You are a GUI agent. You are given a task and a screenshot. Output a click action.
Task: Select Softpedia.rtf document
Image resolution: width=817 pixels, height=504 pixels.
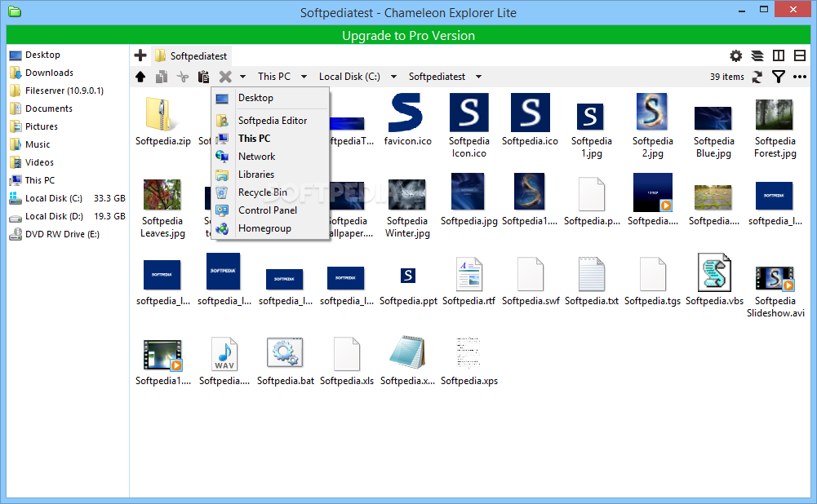tap(469, 281)
